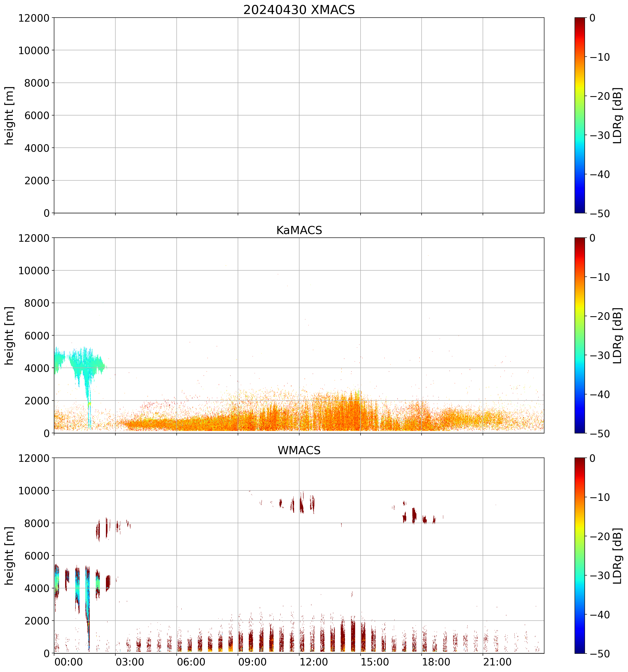The width and height of the screenshot is (628, 672).
Task: Click the 03:00 time axis label
Action: [130, 662]
